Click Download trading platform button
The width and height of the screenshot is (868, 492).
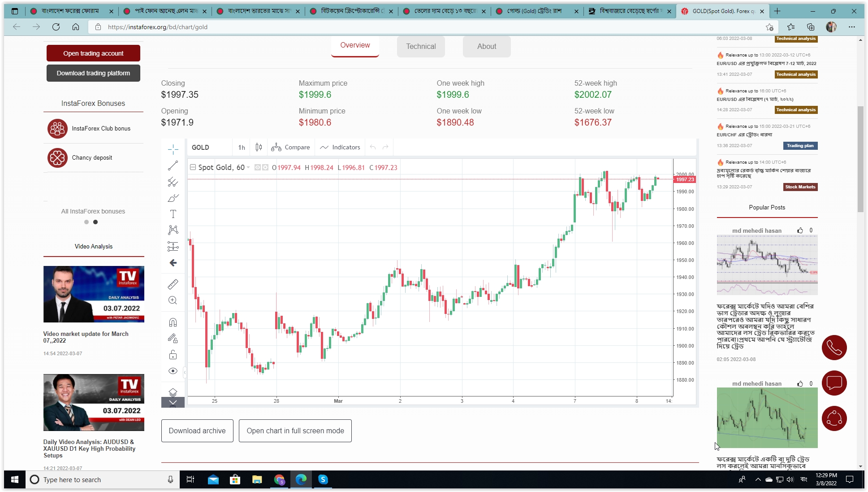[x=93, y=73]
